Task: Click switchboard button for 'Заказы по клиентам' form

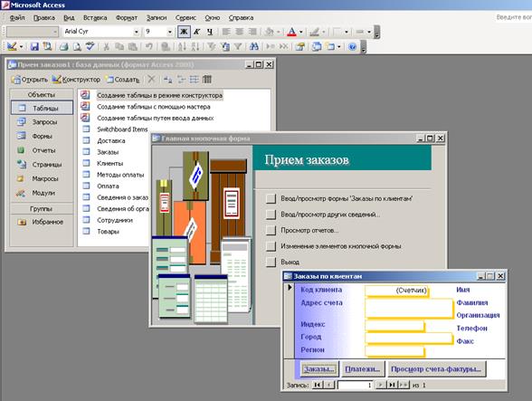Action: pos(271,198)
